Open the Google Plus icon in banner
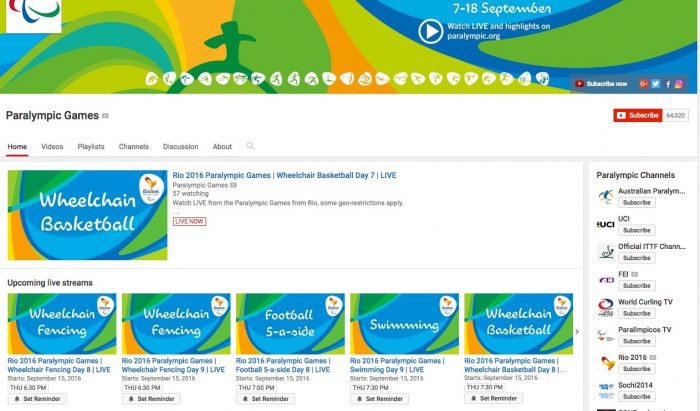The image size is (700, 411). point(643,83)
